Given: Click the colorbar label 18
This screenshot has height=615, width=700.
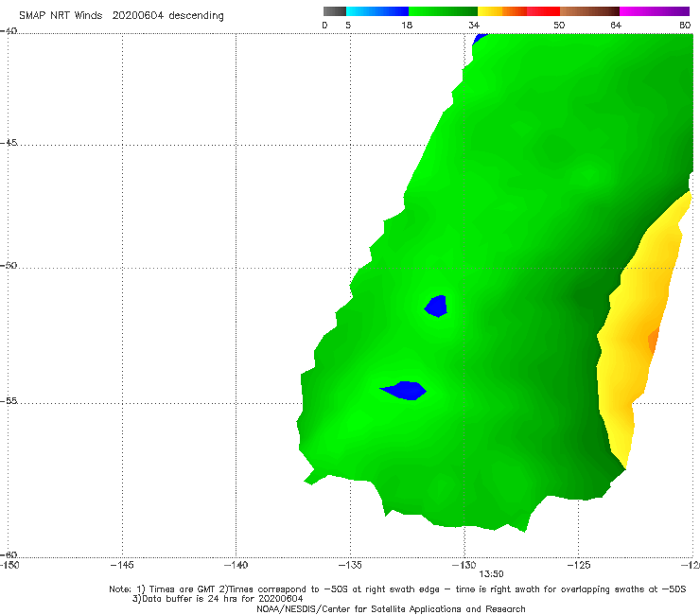Looking at the screenshot, I should (407, 25).
